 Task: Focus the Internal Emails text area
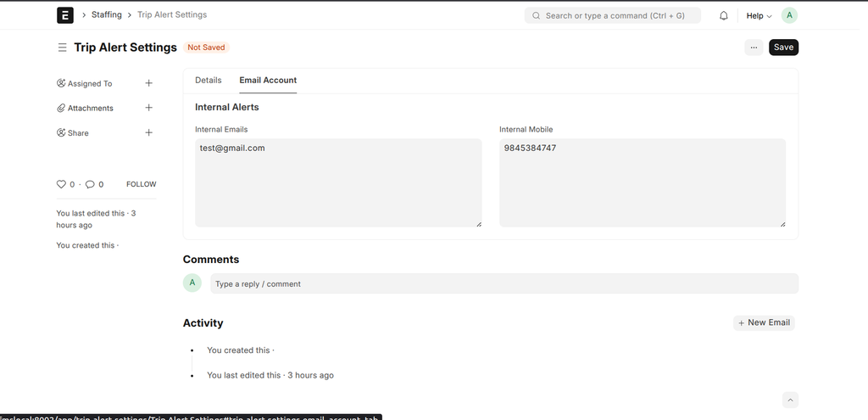click(x=338, y=182)
